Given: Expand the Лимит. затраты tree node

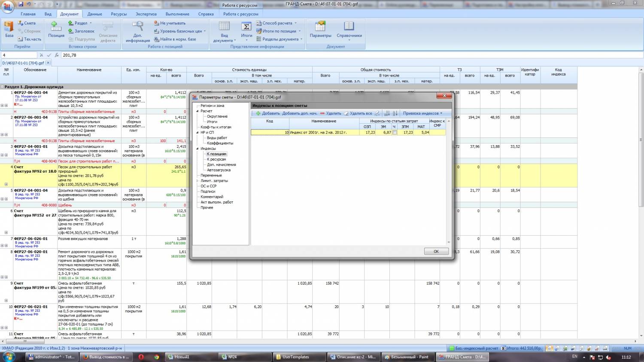Looking at the screenshot, I should tap(197, 181).
